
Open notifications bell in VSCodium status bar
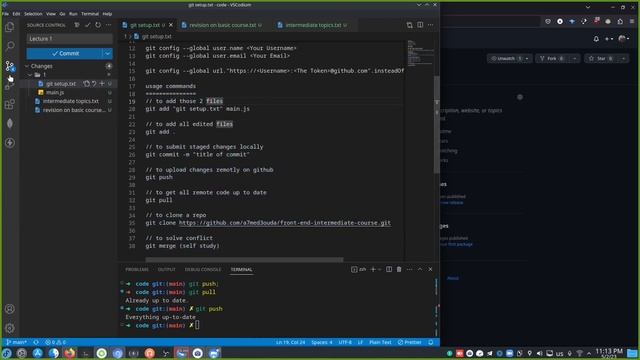(431, 342)
